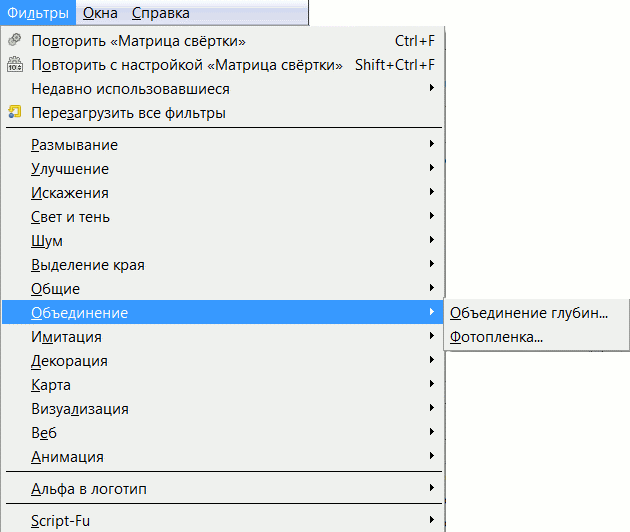Choose «Объединение глубин...» from submenu
The width and height of the screenshot is (630, 532).
coord(528,313)
